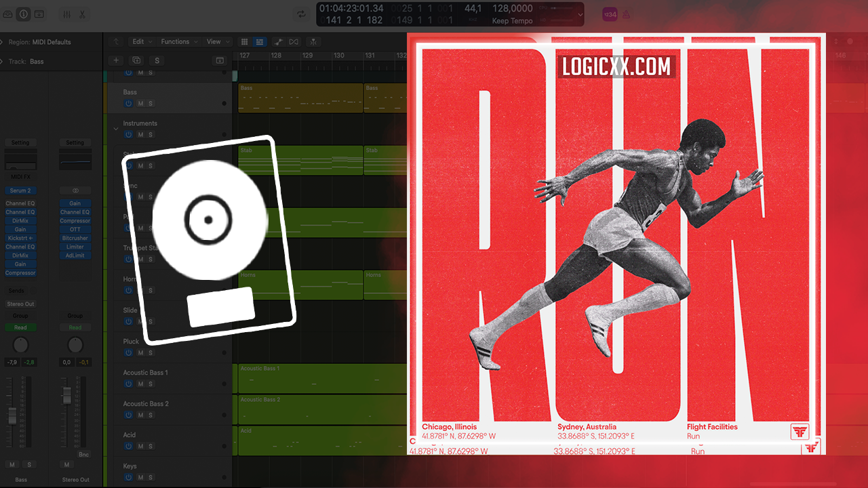
Task: Expand the Region MIDI Defaults disclosure
Action: pos(2,42)
